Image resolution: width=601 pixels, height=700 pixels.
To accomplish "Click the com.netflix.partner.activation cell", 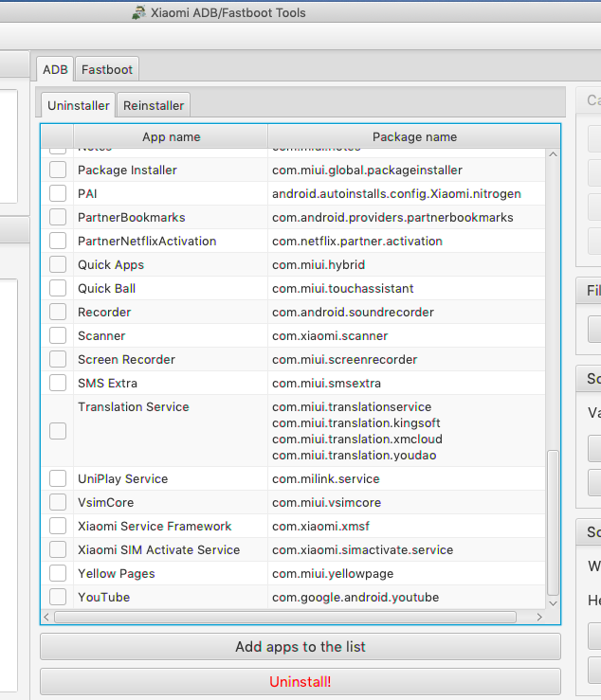I will coord(406,242).
